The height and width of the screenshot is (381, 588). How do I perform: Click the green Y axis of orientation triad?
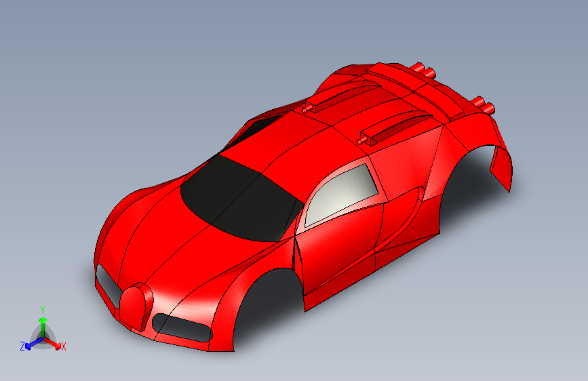(43, 327)
